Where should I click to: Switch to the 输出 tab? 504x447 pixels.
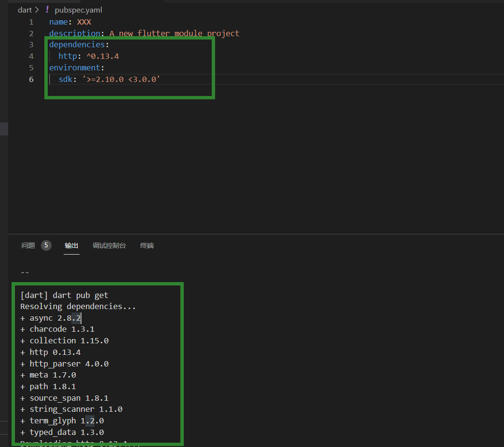pos(71,245)
